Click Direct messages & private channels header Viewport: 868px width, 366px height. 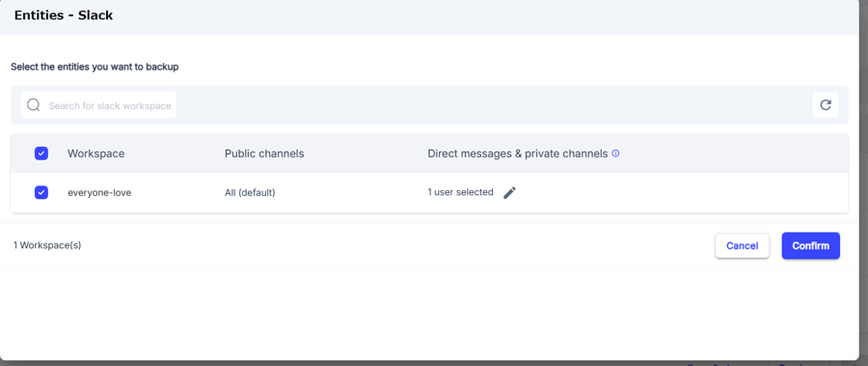pyautogui.click(x=518, y=154)
